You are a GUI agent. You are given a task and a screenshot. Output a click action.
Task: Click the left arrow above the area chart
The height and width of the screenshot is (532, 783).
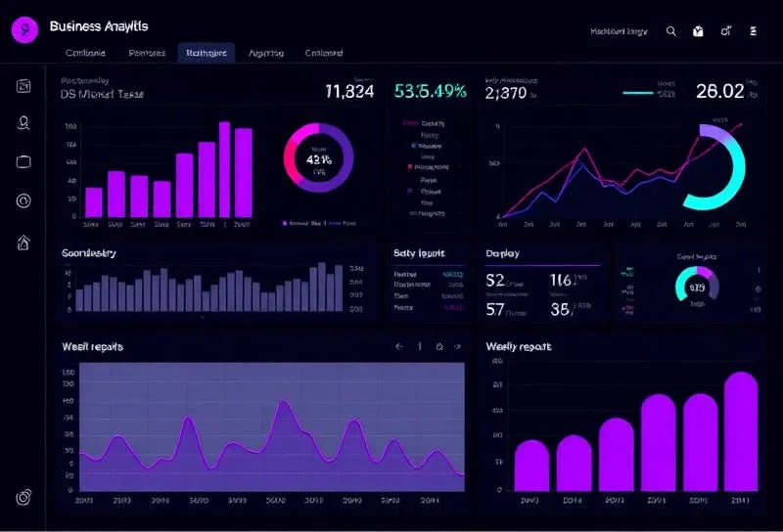coord(398,346)
